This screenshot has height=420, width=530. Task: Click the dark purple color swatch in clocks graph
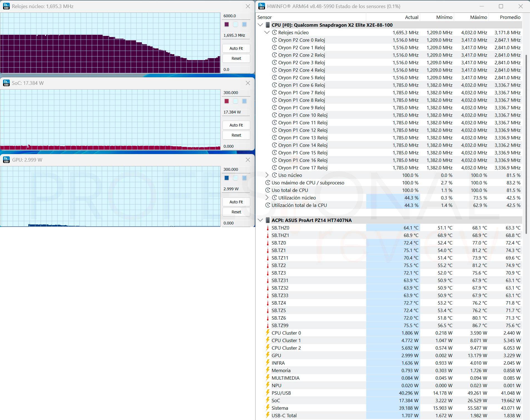click(227, 24)
